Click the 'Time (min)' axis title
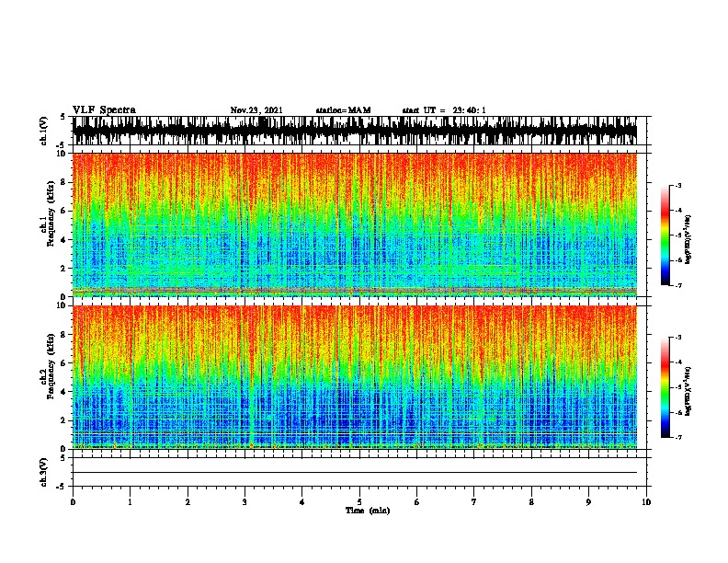 click(368, 511)
